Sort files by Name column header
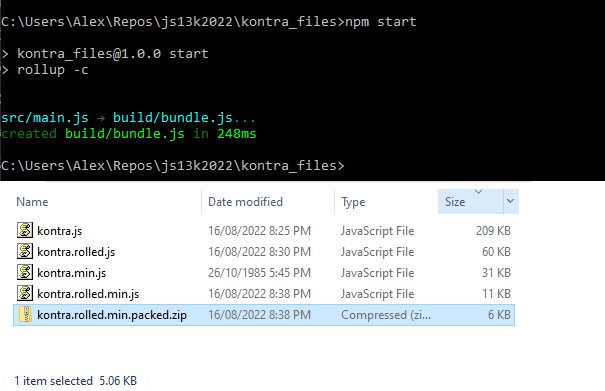605x391 pixels. coord(32,202)
